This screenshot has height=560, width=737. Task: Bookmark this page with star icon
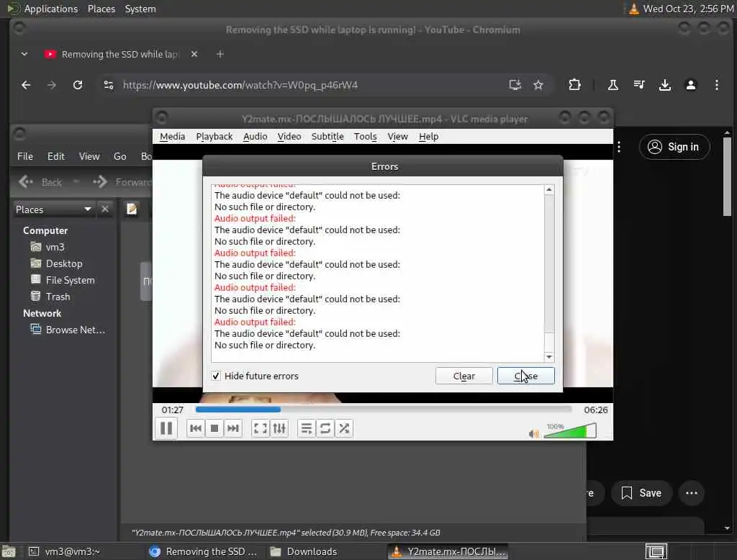538,85
